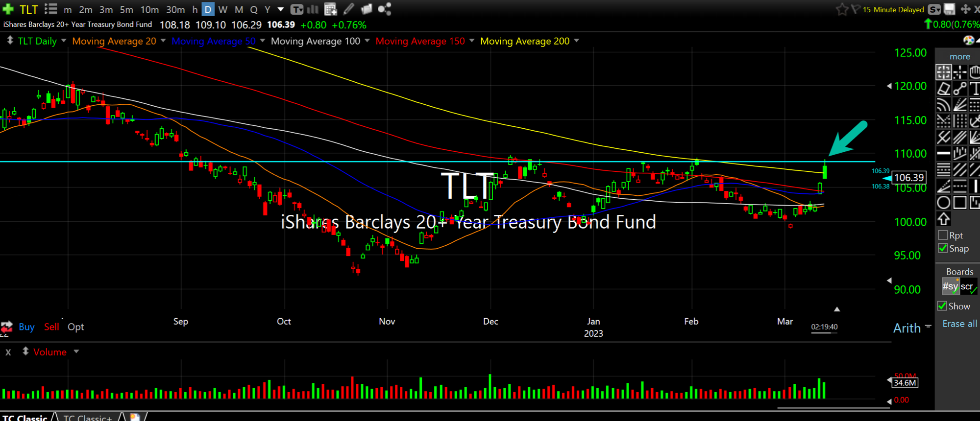Switch to the weekly W time frame
The image size is (980, 421).
pos(223,10)
